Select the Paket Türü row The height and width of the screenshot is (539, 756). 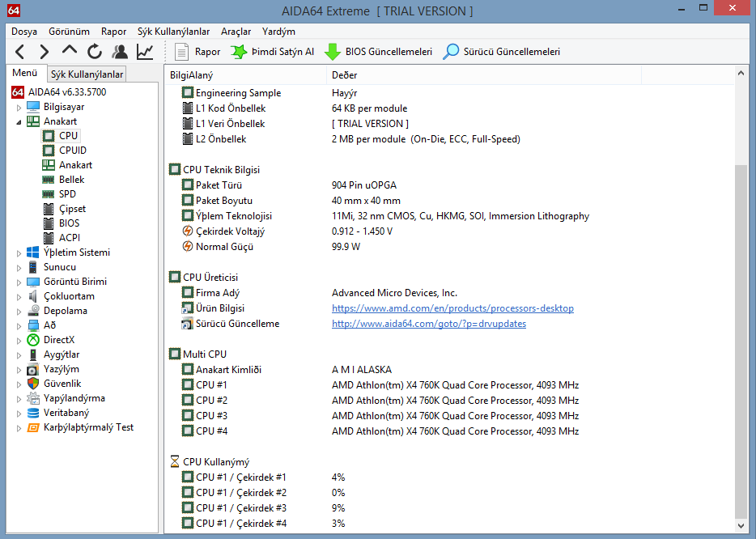pos(450,185)
